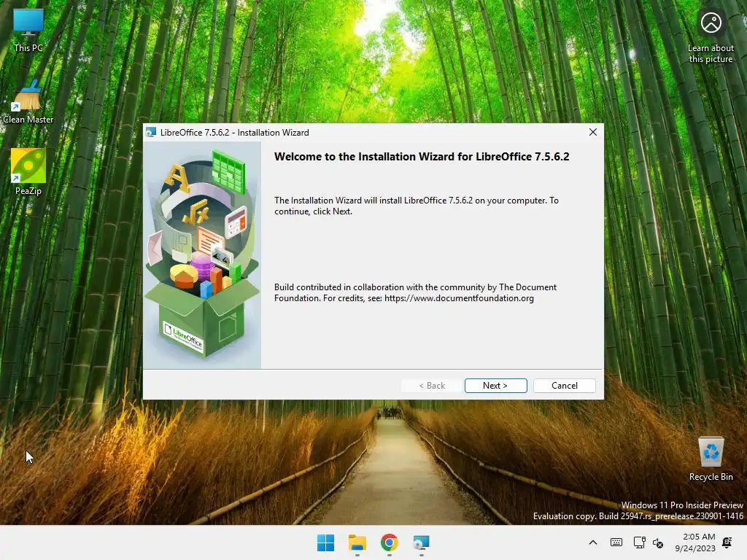747x560 pixels.
Task: Cancel the LibreOffice installation
Action: [x=564, y=385]
